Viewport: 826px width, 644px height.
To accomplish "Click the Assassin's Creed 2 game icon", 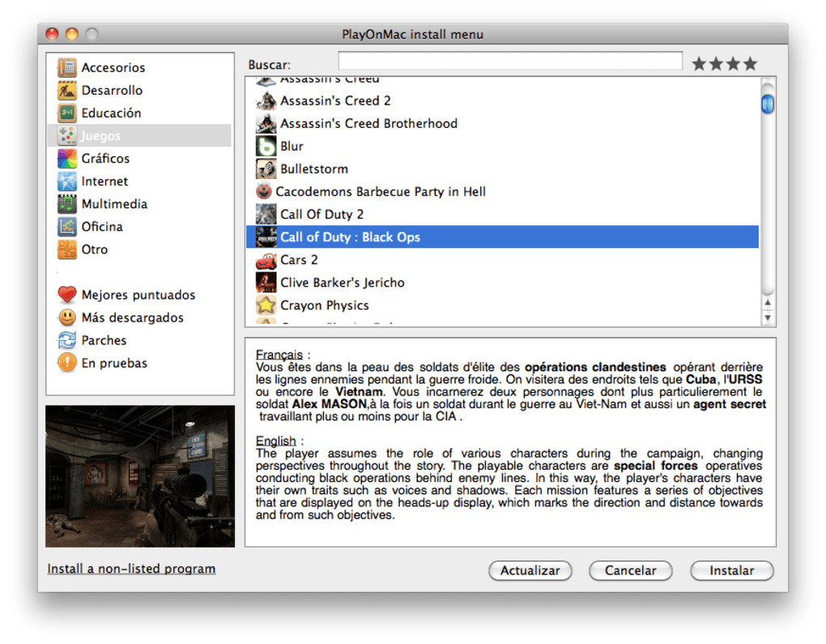I will [266, 100].
